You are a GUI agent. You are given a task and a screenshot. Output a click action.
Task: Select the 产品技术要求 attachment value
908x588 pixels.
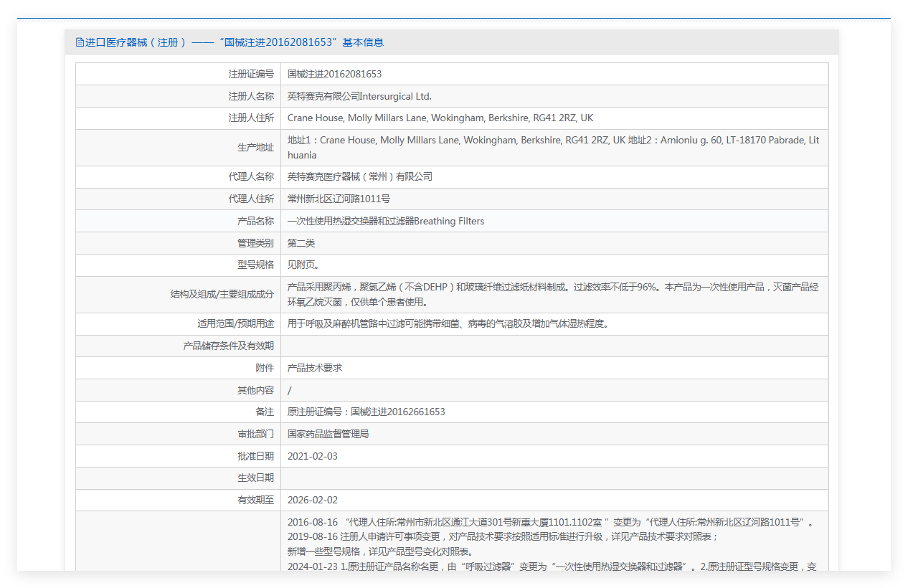[315, 369]
